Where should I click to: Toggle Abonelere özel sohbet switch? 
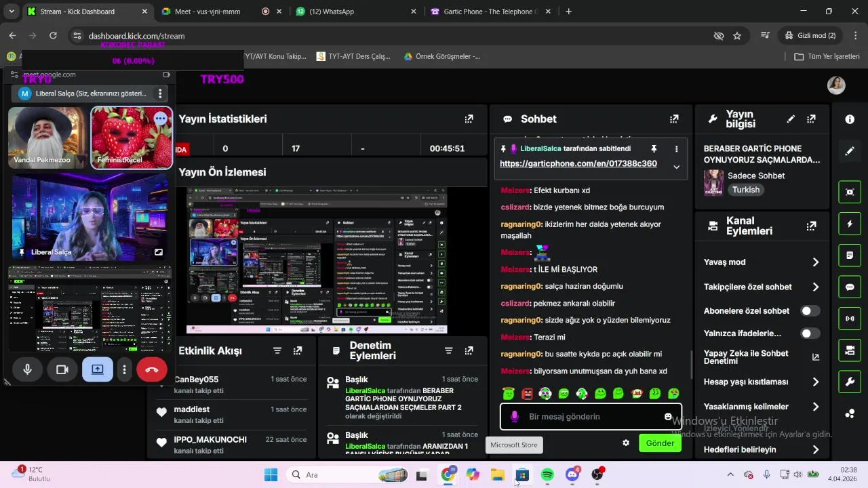810,310
